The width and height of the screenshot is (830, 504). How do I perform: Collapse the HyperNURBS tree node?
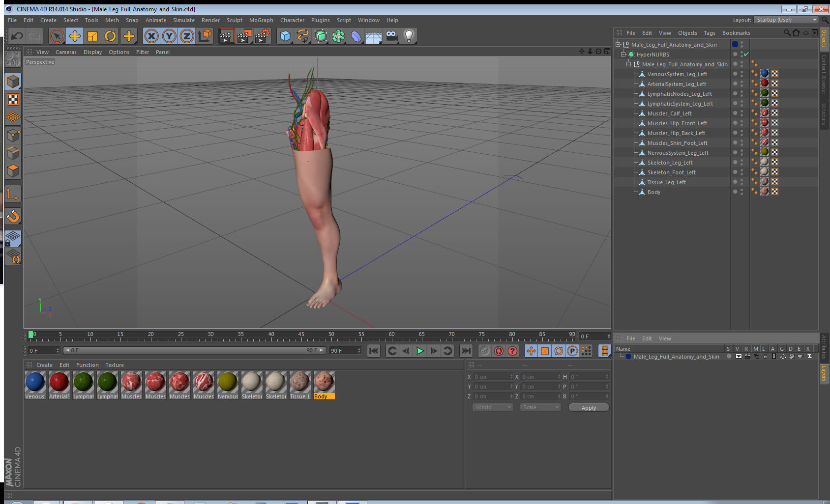coord(623,54)
